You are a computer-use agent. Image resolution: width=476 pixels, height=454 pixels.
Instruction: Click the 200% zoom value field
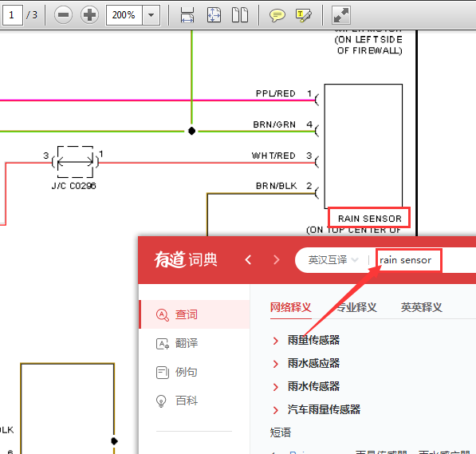pyautogui.click(x=124, y=15)
